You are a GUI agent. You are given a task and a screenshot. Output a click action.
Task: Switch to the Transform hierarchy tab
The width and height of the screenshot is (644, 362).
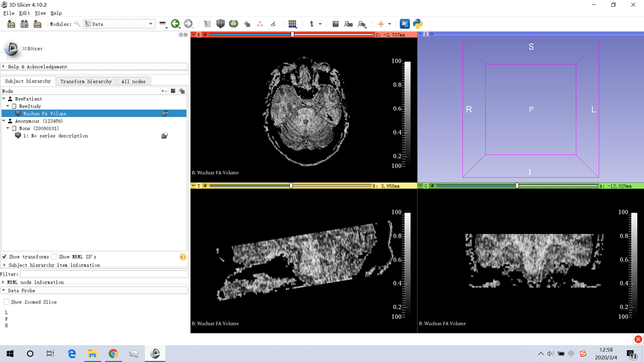coord(86,81)
